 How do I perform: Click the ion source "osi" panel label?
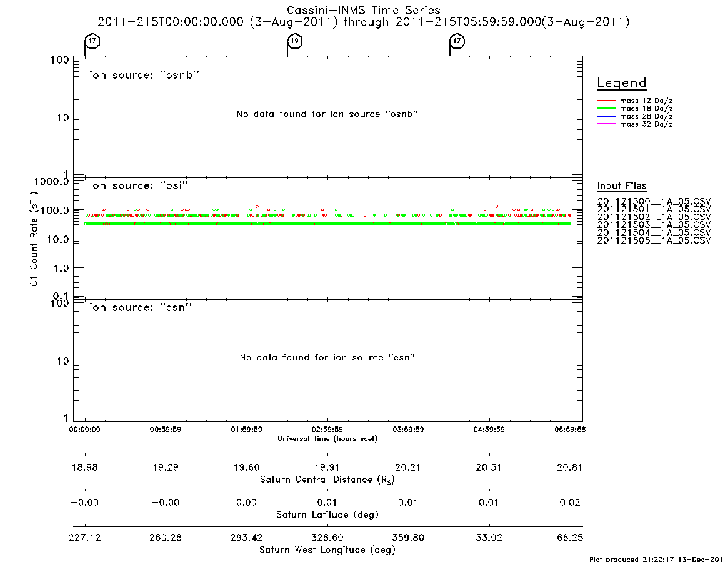click(139, 185)
